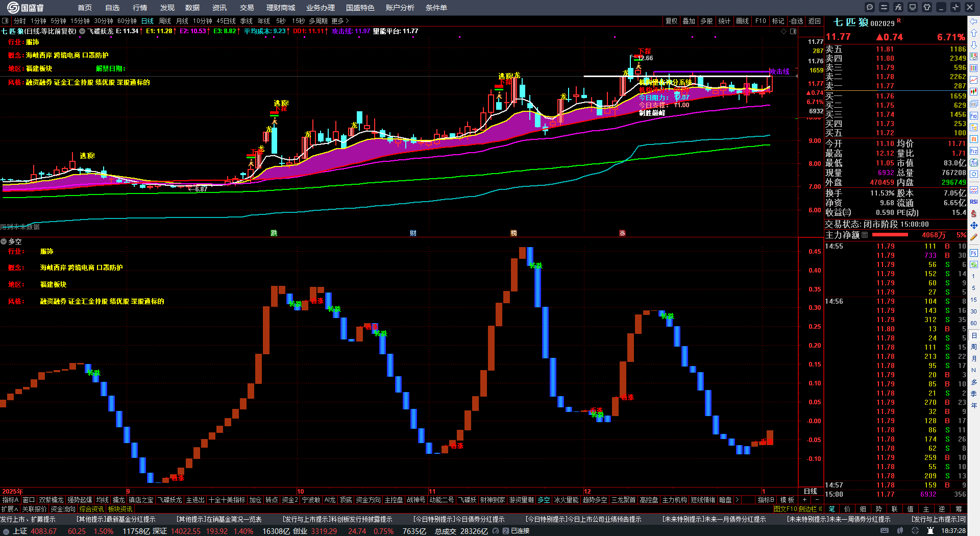Viewport: 980px width, 536px height.
Task: Collapse the 多空 indicator panel arrow
Action: (x=4, y=241)
